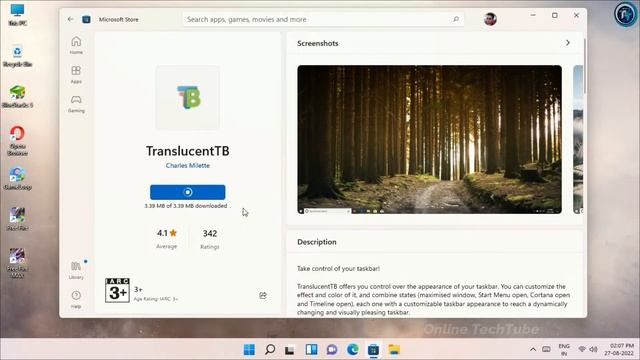Open Wi-Fi network tray icon

pyautogui.click(x=582, y=349)
